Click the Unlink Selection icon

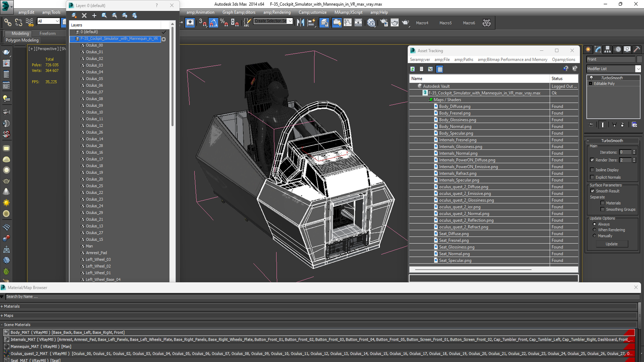pyautogui.click(x=18, y=22)
